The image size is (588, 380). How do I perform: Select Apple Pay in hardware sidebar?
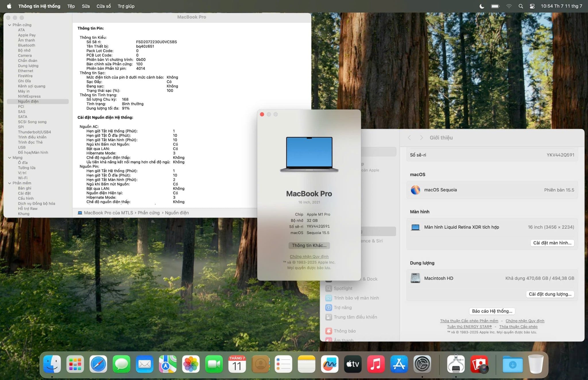point(27,35)
